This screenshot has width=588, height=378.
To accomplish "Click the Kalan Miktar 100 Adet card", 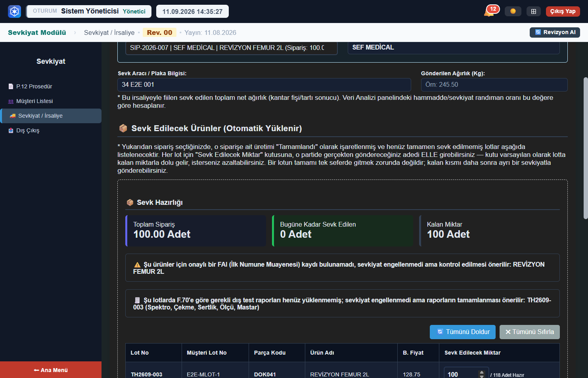I will coord(489,231).
